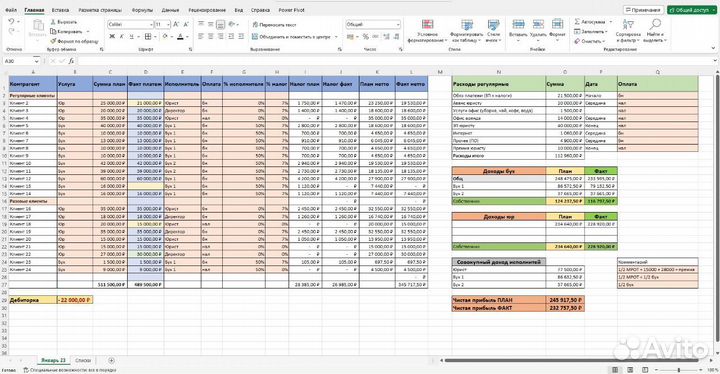Switch to the Power Pivot tab
Image resolution: width=720 pixels, height=374 pixels.
pos(291,10)
